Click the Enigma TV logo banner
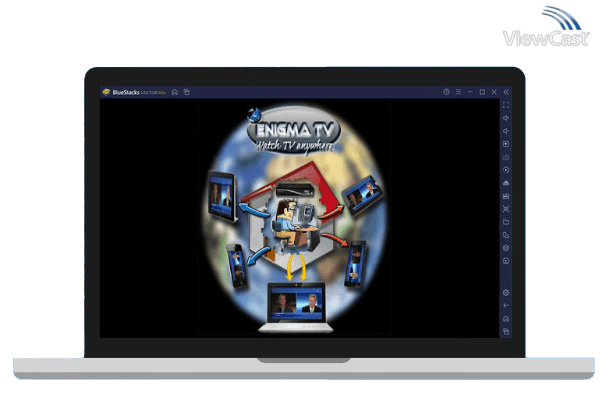Screen dimensions: 602x414 (x=294, y=131)
